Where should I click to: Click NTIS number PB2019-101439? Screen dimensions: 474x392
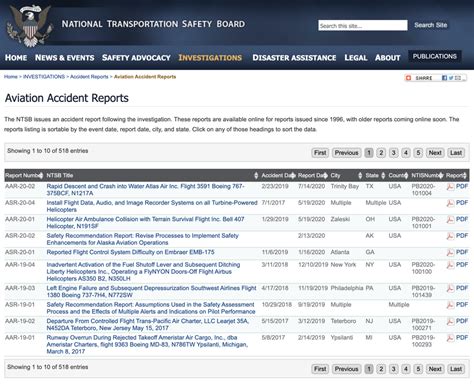coord(423,291)
